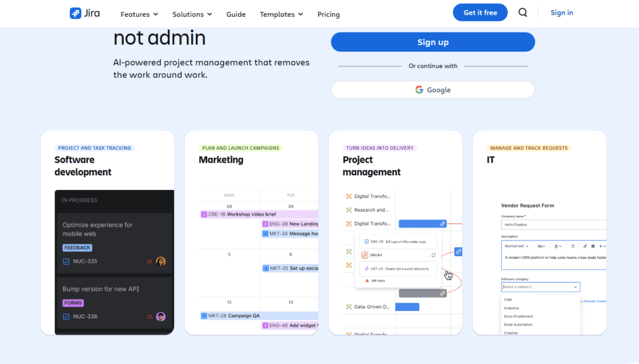Open the Templates dropdown menu
Viewport: 639px width, 364px height.
[281, 14]
